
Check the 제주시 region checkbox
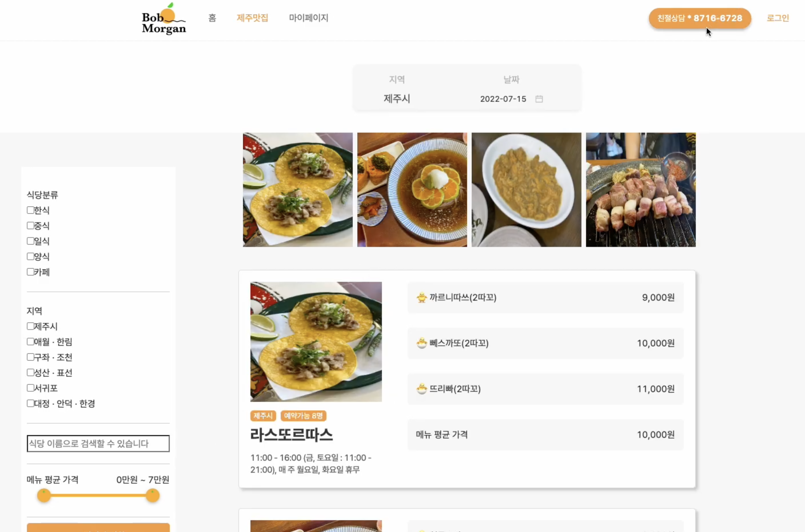30,326
